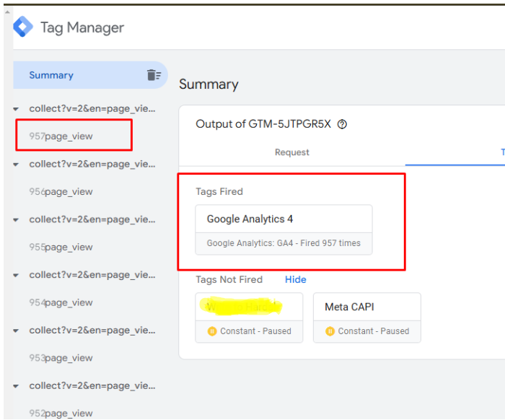The width and height of the screenshot is (505, 420).
Task: Switch to the Request tab
Action: tap(291, 152)
